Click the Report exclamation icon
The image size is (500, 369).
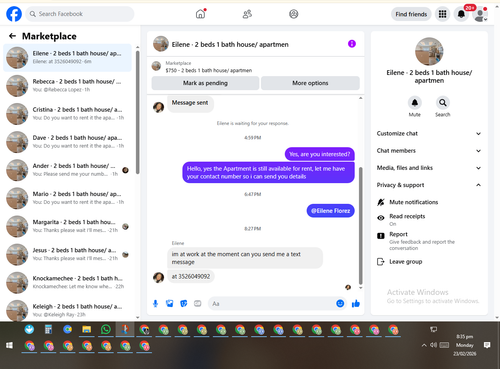[x=380, y=236]
